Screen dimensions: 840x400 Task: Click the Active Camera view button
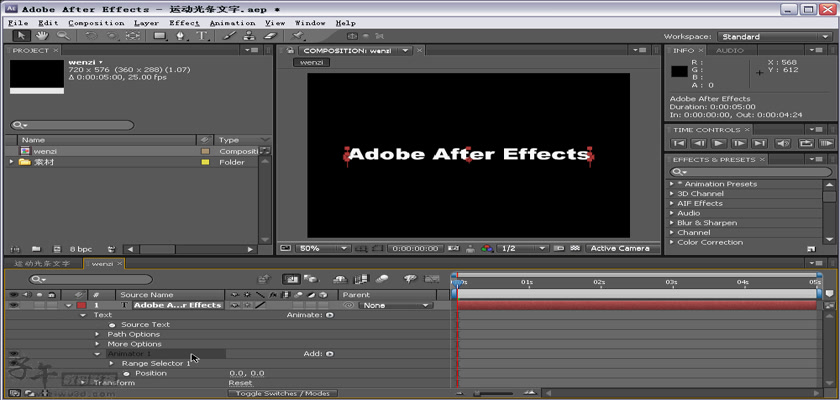[x=620, y=248]
